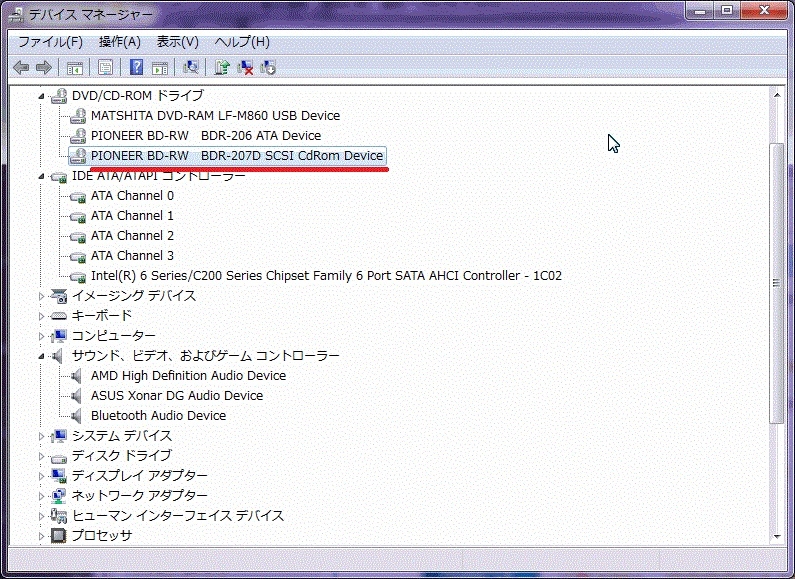This screenshot has height=579, width=795.
Task: Open the ファイル(F) menu
Action: click(50, 42)
